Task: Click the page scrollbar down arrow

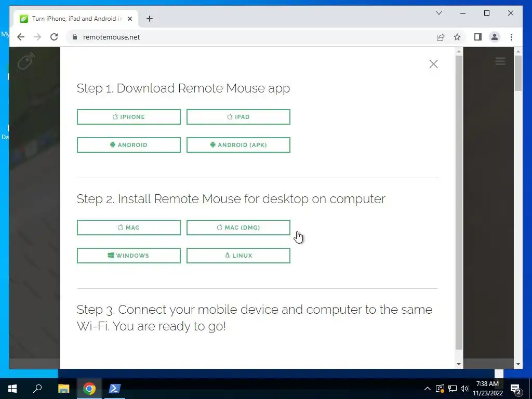Action: pos(518,364)
